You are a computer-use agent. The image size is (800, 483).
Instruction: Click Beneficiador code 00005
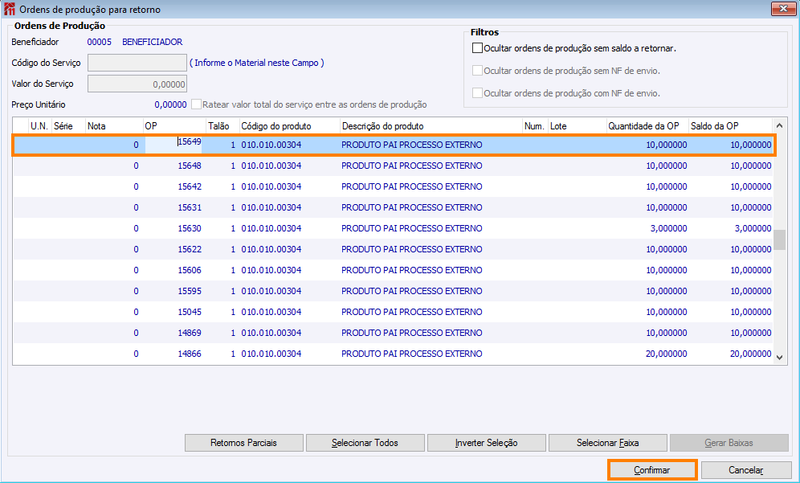[99, 42]
